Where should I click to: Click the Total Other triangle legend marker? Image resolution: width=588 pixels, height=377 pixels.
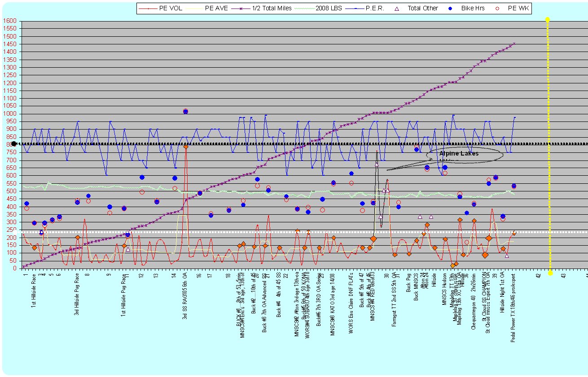click(397, 8)
